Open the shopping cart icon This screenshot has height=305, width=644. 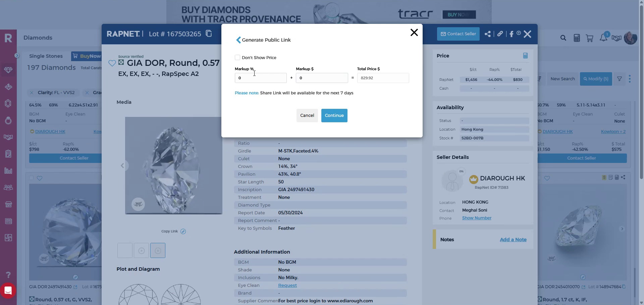(590, 38)
